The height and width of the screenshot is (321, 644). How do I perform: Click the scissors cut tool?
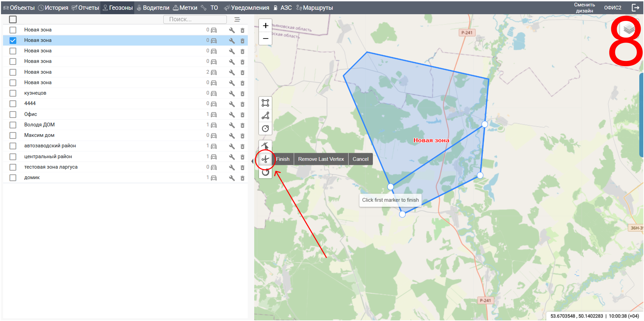tap(265, 159)
